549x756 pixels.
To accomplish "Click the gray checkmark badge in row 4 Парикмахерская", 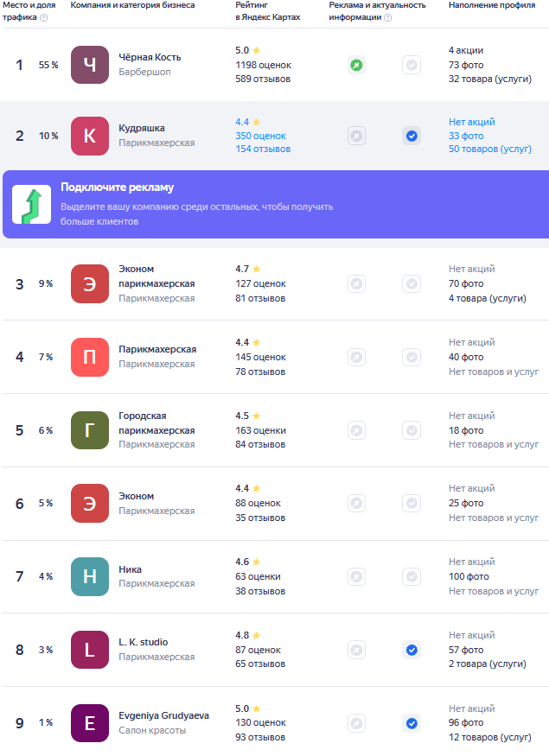I will pos(412,357).
